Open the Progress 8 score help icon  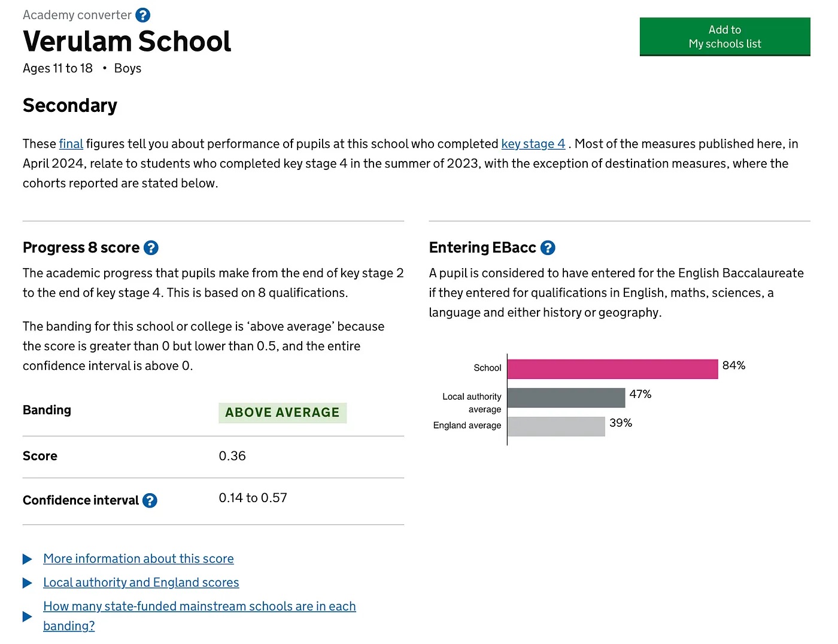pyautogui.click(x=151, y=248)
